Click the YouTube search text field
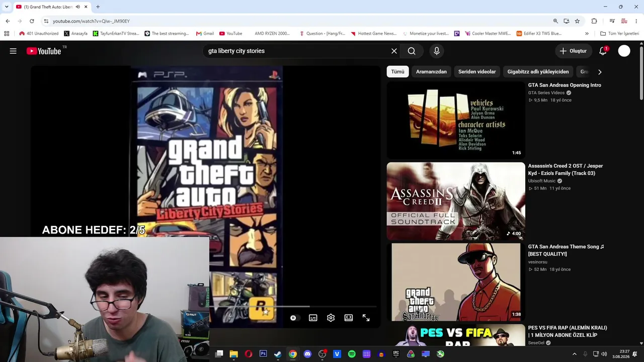This screenshot has width=644, height=362. [297, 51]
